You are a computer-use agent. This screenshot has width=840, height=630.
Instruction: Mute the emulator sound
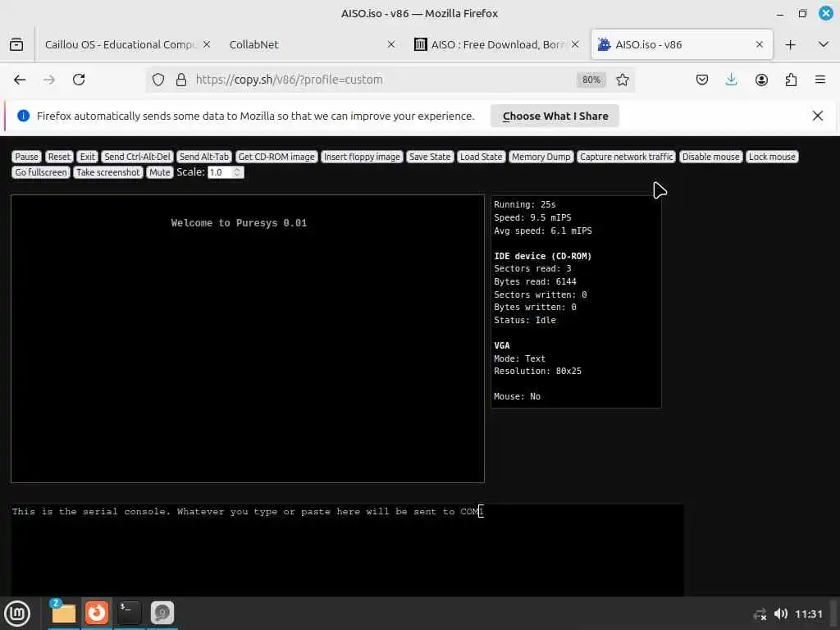coord(160,172)
